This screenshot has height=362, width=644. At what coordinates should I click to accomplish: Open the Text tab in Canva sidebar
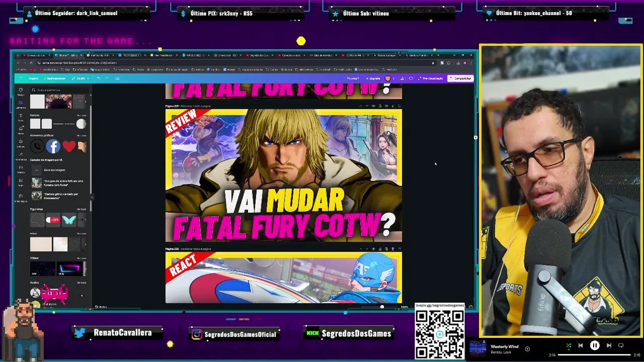tap(21, 118)
